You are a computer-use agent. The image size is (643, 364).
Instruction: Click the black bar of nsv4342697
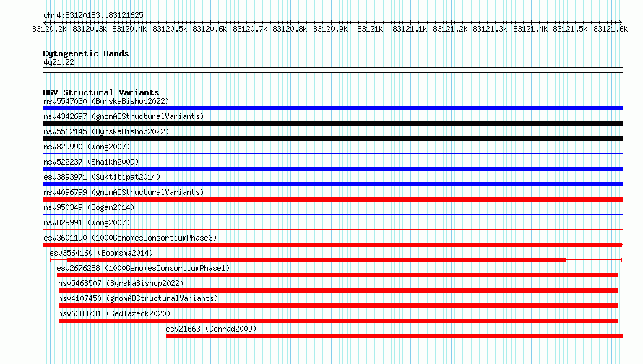tap(332, 123)
